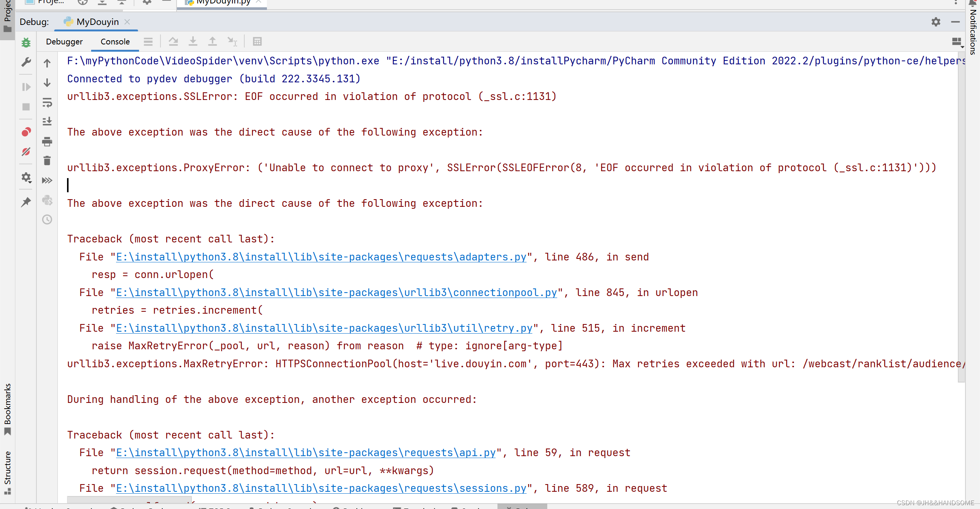Open the Notifications side panel
The width and height of the screenshot is (980, 509).
(973, 29)
